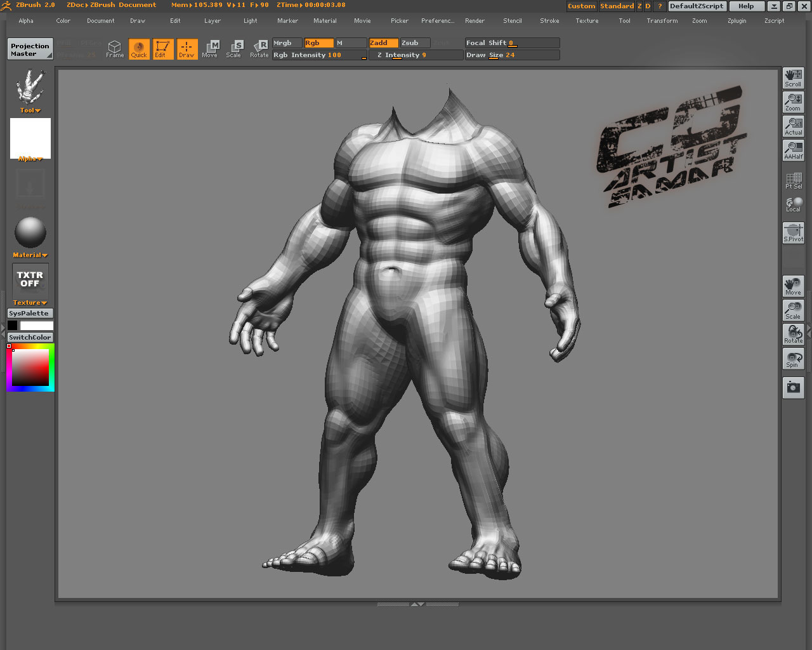Open the S.Pivot tool
This screenshot has height=650, width=812.
(793, 232)
